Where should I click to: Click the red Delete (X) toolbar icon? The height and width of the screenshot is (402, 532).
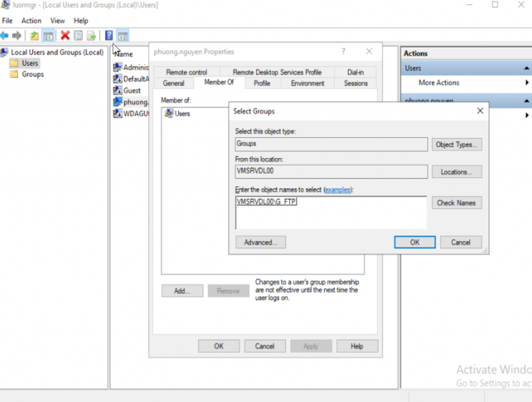tap(65, 35)
